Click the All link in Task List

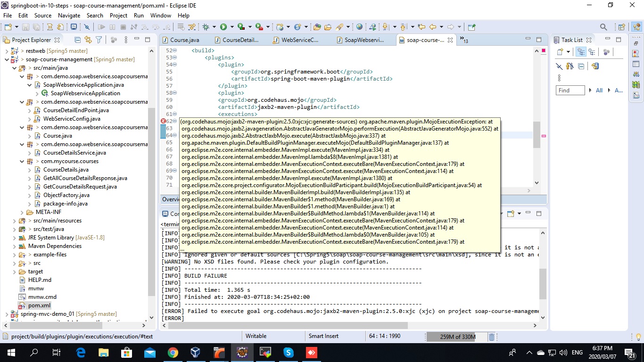coord(599,90)
